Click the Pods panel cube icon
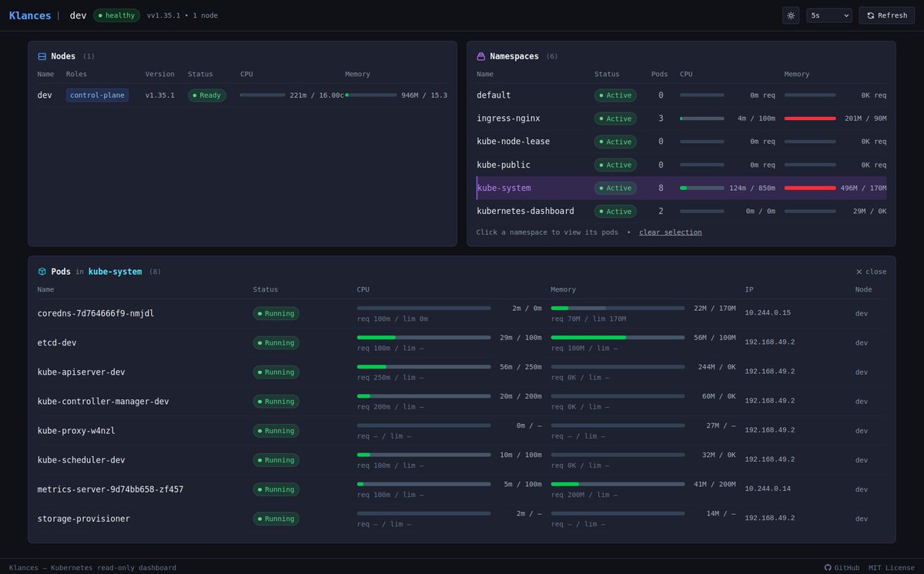924x574 pixels. [x=42, y=272]
